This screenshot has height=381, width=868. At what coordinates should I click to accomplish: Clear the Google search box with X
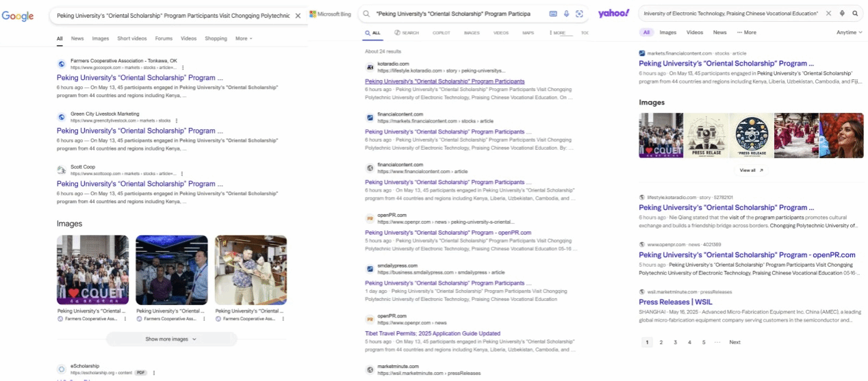[x=298, y=15]
